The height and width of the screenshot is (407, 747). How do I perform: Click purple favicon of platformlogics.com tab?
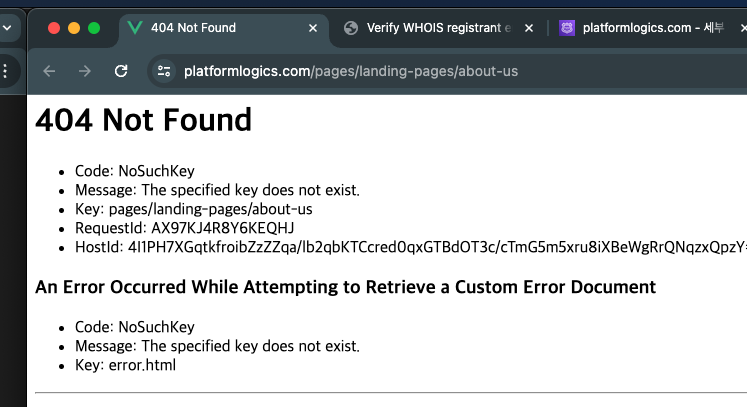566,28
